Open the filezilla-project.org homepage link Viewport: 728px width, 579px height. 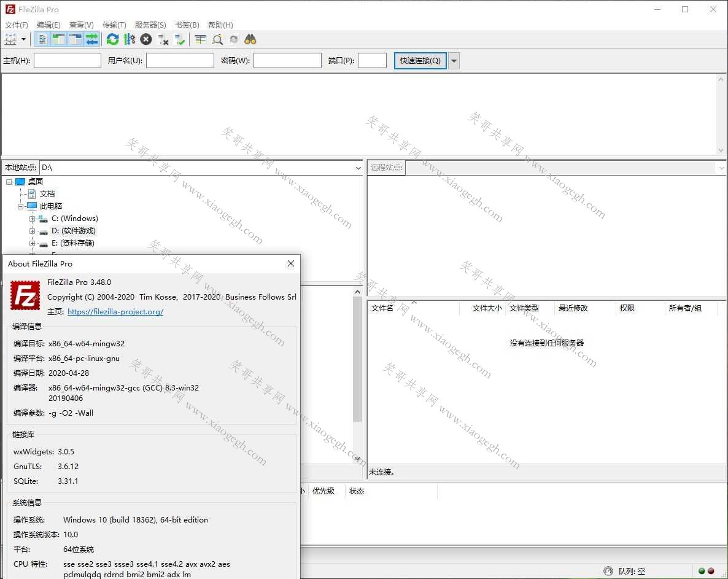pos(115,311)
